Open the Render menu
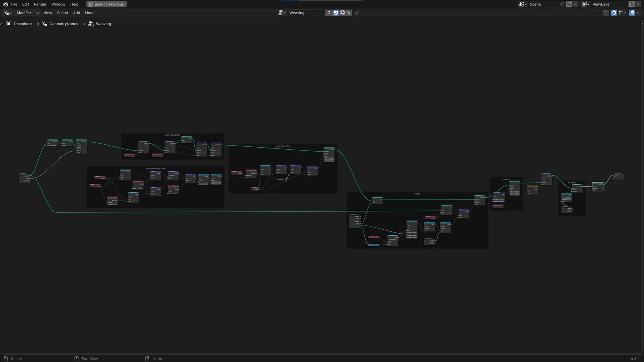The height and width of the screenshot is (362, 644). click(39, 4)
